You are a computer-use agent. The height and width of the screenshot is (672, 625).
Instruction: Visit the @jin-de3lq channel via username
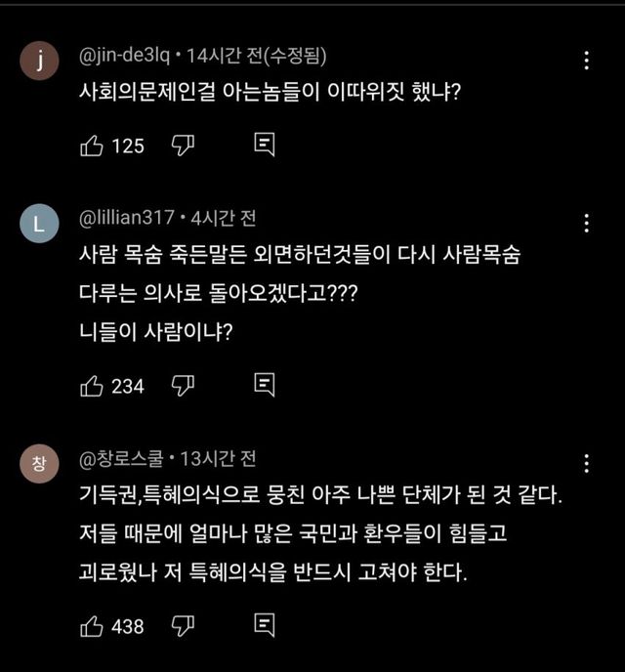coord(126,57)
